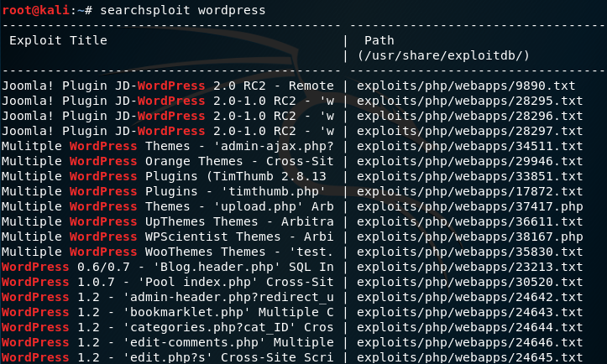
Task: Click path exploits/php/webapps/38167.php
Action: click(469, 237)
